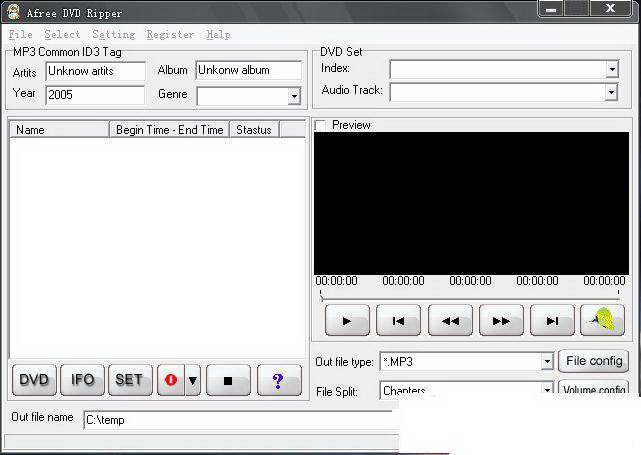The width and height of the screenshot is (641, 455).
Task: Open an IFO file with IFO button
Action: 82,380
